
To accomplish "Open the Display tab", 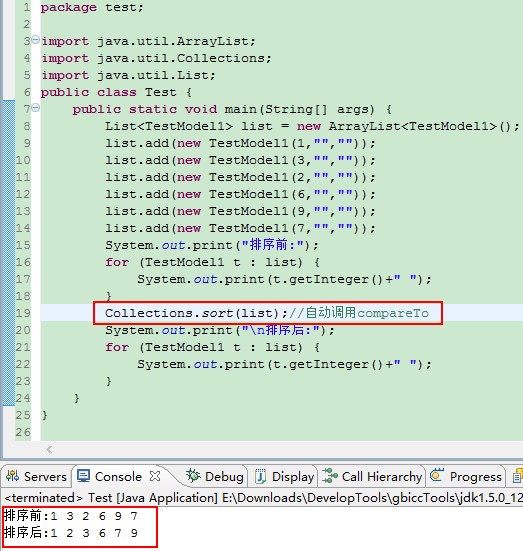I will 284,477.
